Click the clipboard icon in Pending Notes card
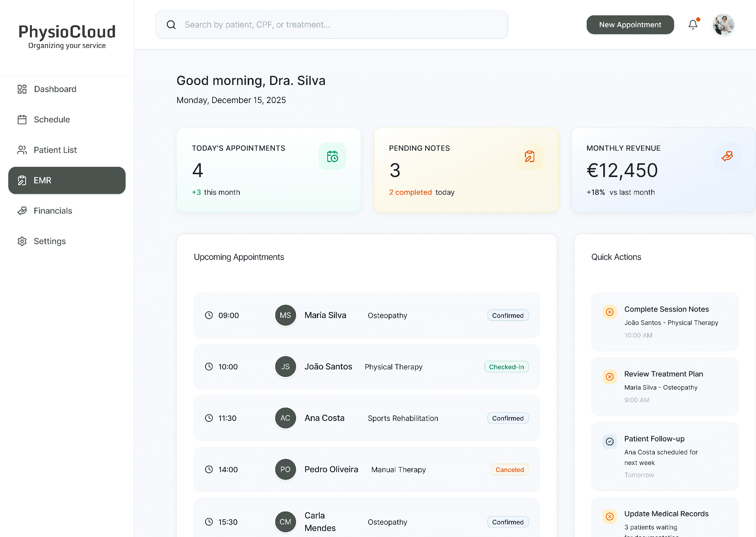This screenshot has width=756, height=537. coord(530,157)
